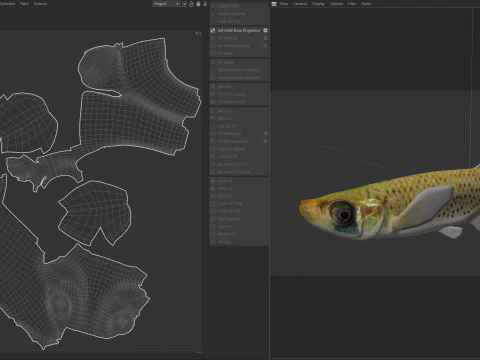480x360 pixels.
Task: Click Set UVW from Projection command
Action: (x=239, y=30)
